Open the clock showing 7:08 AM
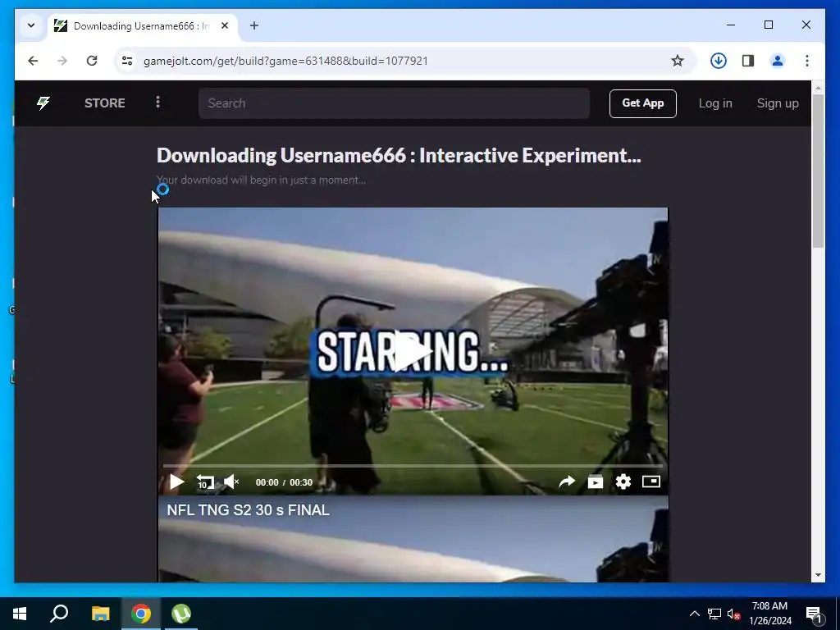This screenshot has width=840, height=630. coord(769,614)
